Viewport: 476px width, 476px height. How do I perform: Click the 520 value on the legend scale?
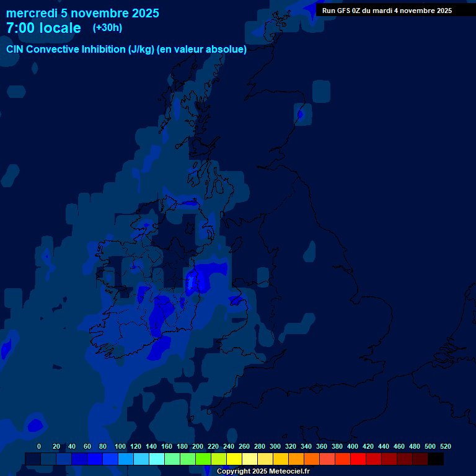(445, 446)
